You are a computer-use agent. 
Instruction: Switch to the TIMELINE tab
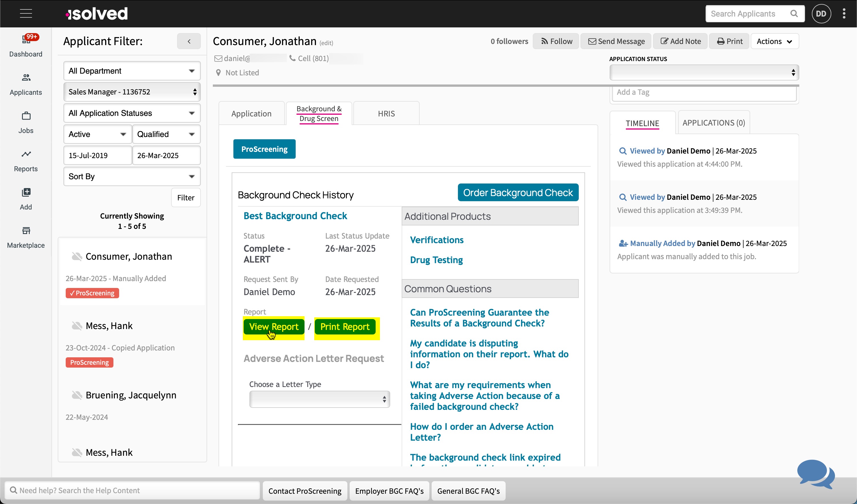pyautogui.click(x=642, y=123)
